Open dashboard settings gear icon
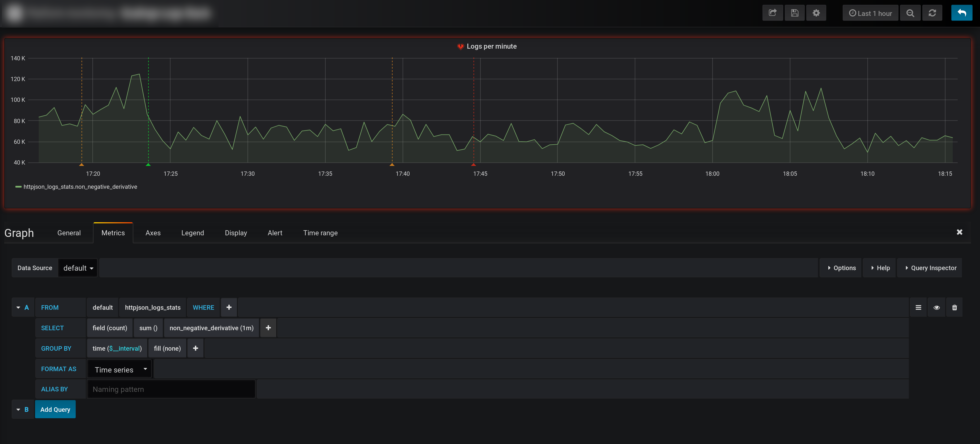Screen dimensions: 980x444 pos(816,13)
